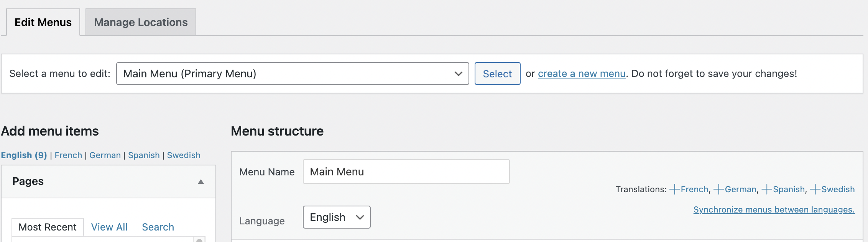Switch to Manage Locations tab

[141, 22]
